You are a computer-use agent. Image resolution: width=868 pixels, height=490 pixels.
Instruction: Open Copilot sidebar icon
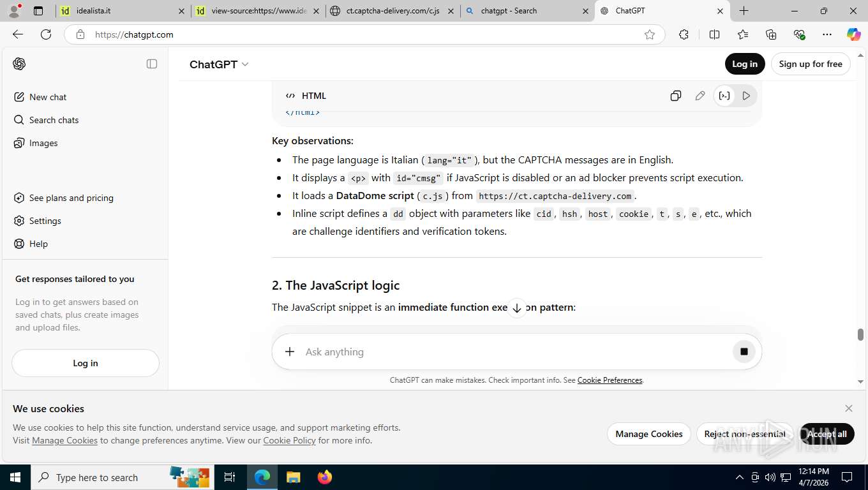(854, 34)
